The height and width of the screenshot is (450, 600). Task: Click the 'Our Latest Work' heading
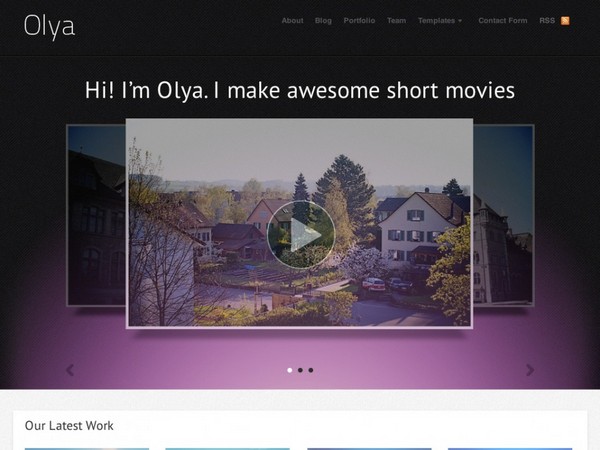[69, 426]
